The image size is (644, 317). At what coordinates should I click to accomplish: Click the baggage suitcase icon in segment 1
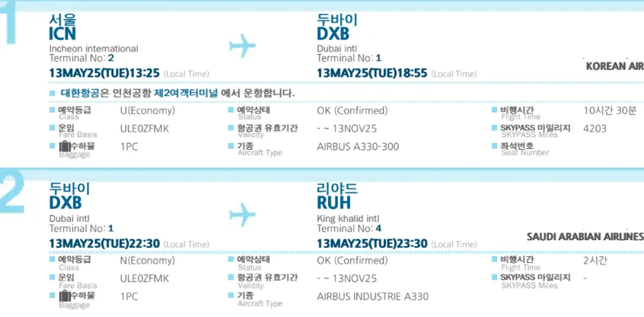(x=64, y=146)
